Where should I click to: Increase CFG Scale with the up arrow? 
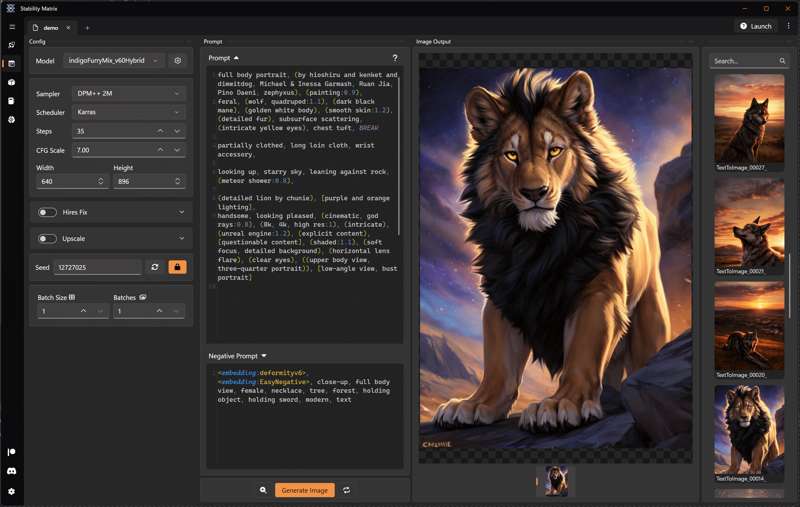(160, 150)
